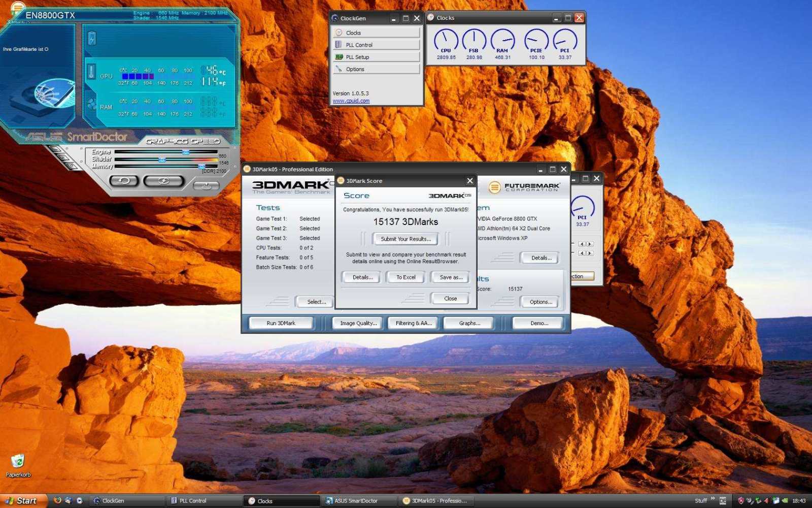Click Close button in 3DMark Score dialog

point(451,298)
